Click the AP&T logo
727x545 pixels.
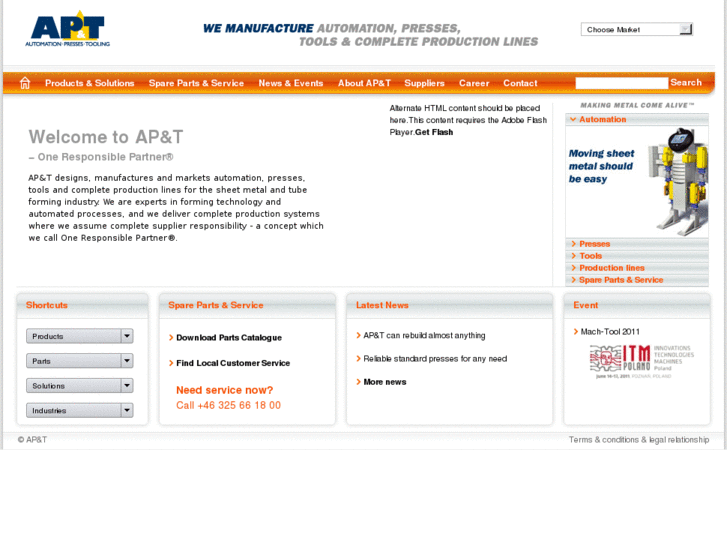click(x=68, y=29)
